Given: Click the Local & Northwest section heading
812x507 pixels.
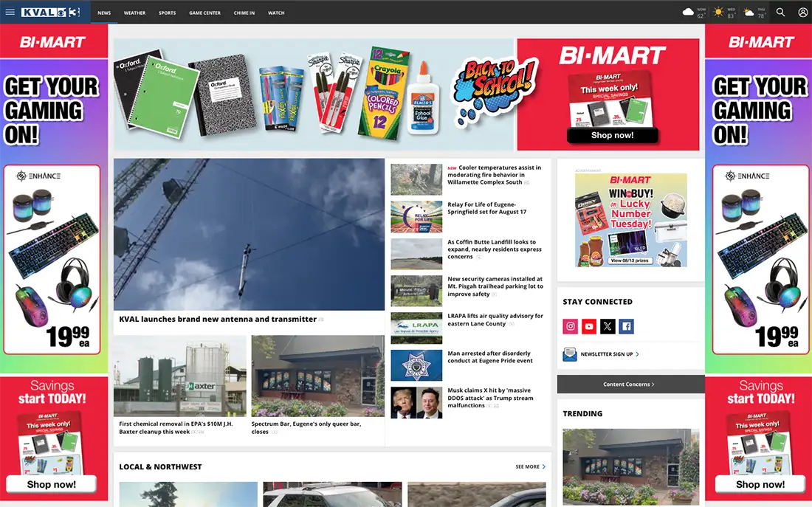Looking at the screenshot, I should click(x=160, y=466).
